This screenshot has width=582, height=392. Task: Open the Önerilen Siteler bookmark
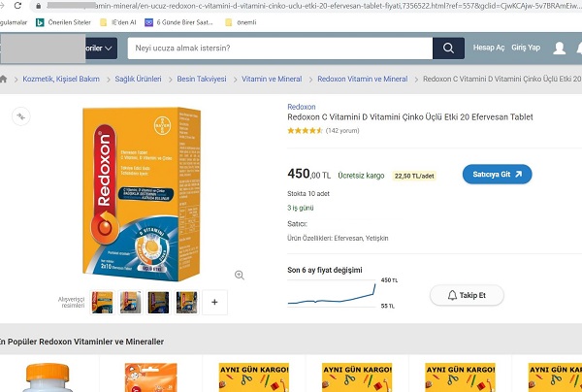pyautogui.click(x=62, y=21)
